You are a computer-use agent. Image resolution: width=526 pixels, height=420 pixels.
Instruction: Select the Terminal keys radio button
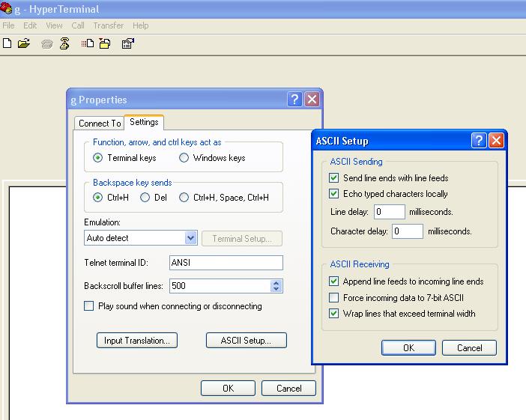coord(97,157)
